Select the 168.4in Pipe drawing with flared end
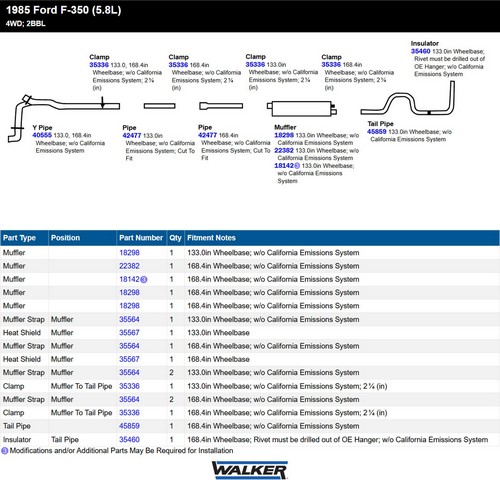500x480 pixels. point(221,106)
